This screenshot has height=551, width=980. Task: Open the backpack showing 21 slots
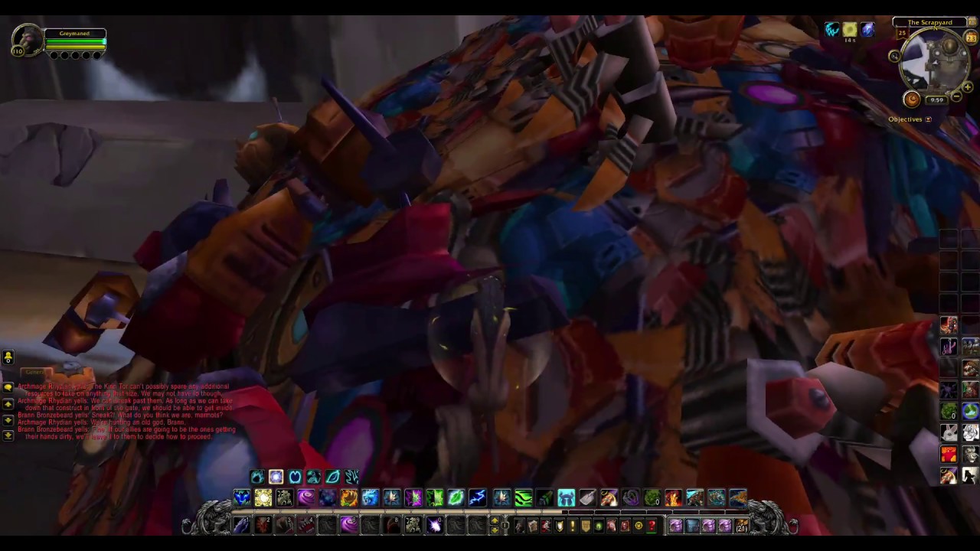tap(741, 526)
